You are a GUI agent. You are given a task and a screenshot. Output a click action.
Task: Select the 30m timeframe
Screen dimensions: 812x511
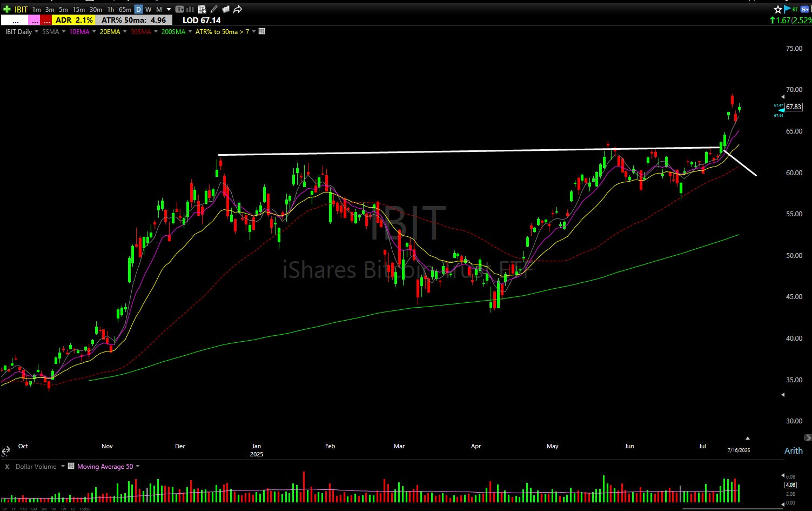(96, 9)
